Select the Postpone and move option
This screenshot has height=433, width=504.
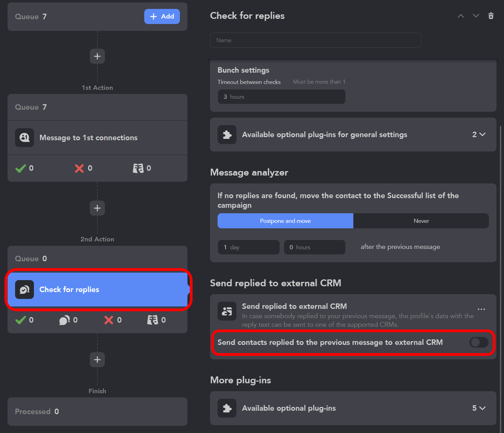285,221
